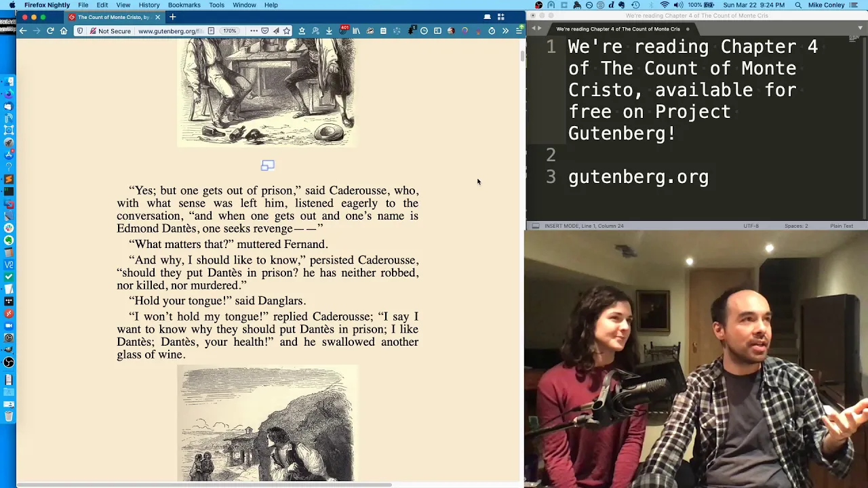Image resolution: width=868 pixels, height=488 pixels.
Task: Open the Bookmarks menu
Action: [184, 5]
